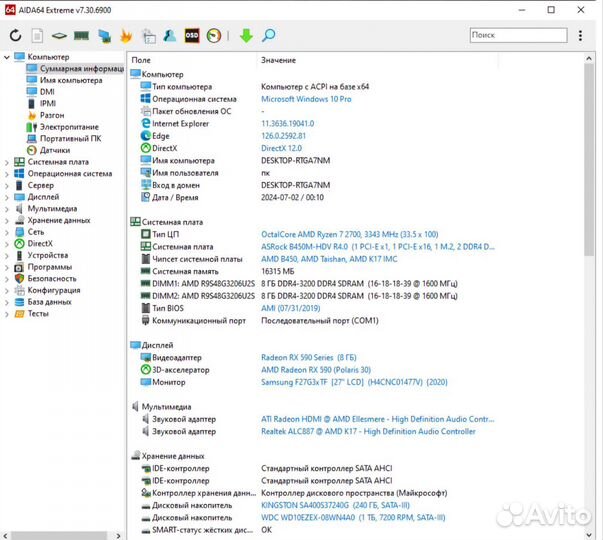Click the gauge sensor panel icon
Viewport: 603px width, 540px height.
214,35
